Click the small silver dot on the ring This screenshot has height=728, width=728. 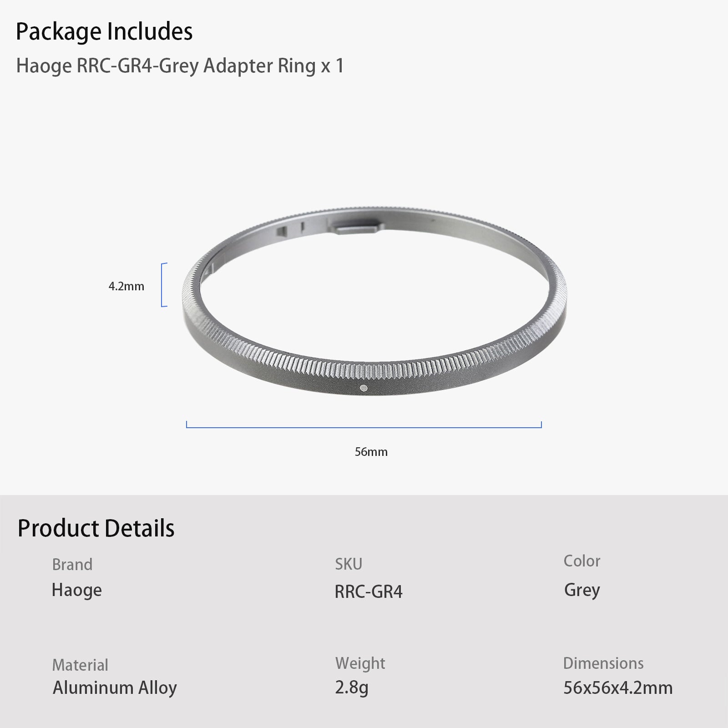click(x=363, y=388)
